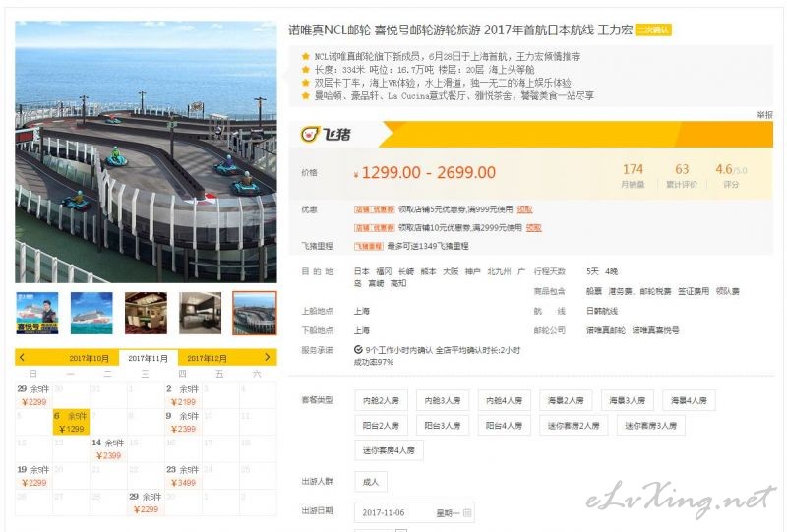787x532 pixels.
Task: Click the 飞猪里程 mileage tag
Action: (368, 246)
